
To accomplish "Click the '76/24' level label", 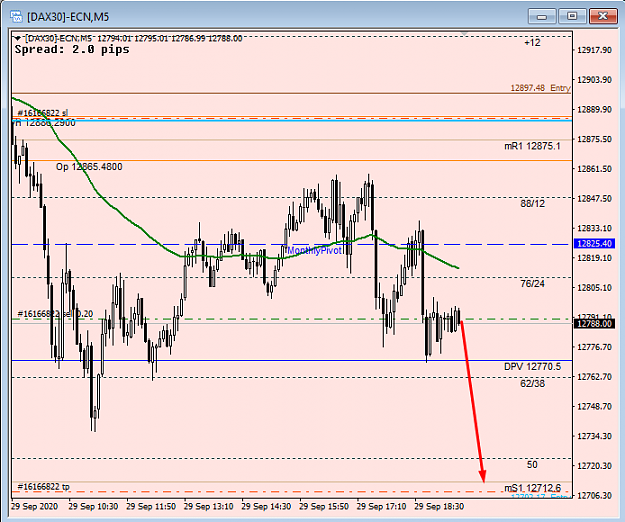I will 533,284.
